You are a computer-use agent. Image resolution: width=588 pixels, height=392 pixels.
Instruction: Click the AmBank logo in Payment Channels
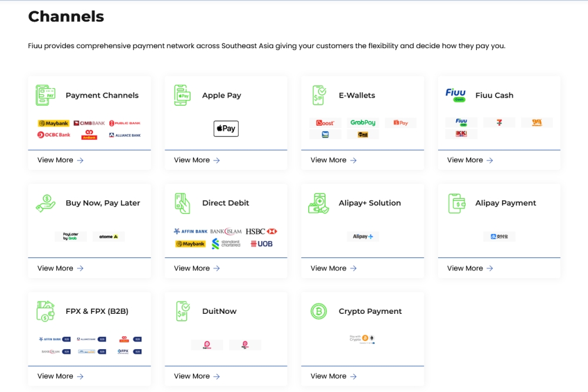coord(89,135)
